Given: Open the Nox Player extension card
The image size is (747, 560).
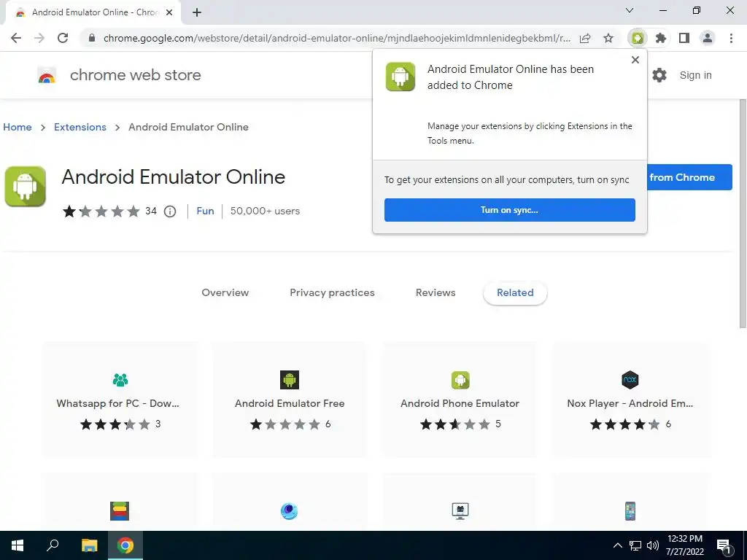Looking at the screenshot, I should click(630, 400).
